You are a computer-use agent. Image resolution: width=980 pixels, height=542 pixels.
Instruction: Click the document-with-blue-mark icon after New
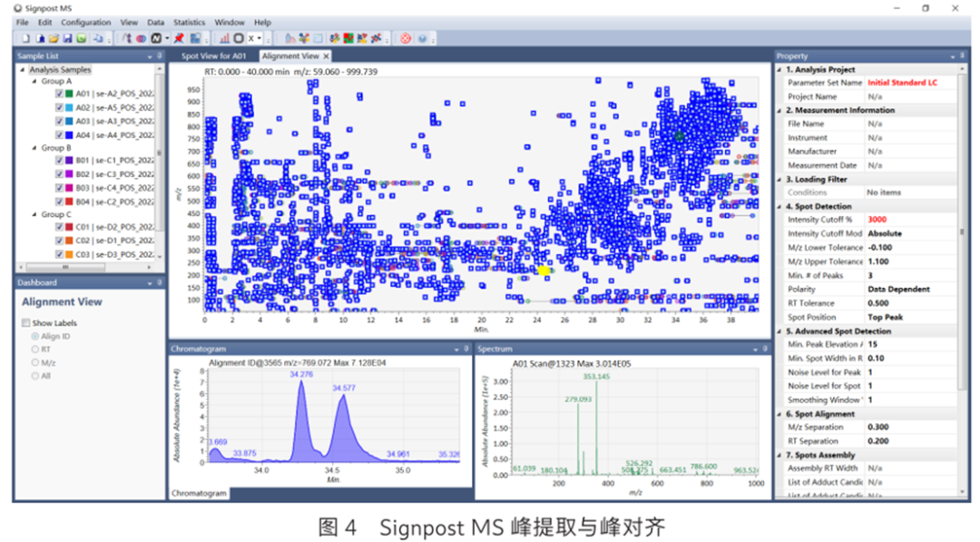[40, 38]
